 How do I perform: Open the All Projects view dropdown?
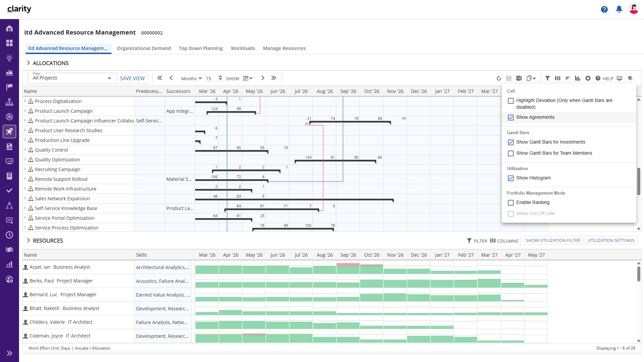(x=72, y=78)
